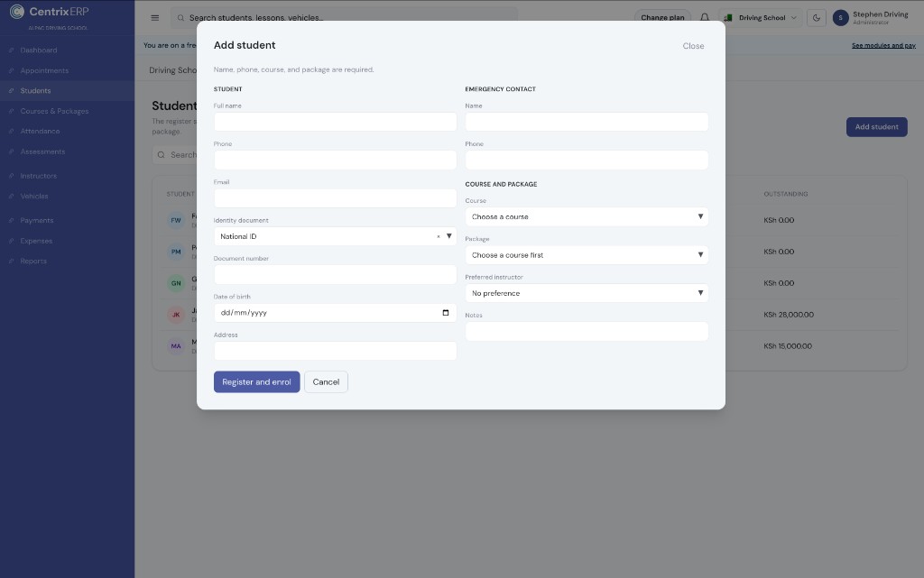Open Vehicles in the sidebar
Viewport: 924px width, 578px height.
pos(34,196)
